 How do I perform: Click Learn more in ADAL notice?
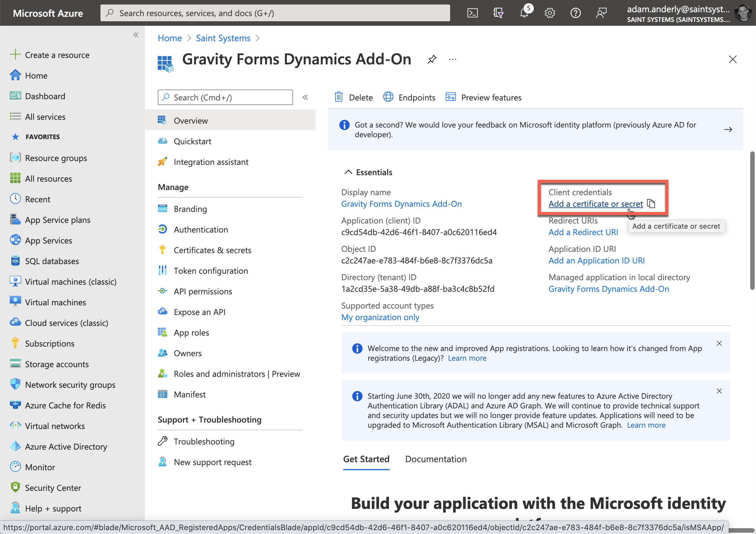646,425
